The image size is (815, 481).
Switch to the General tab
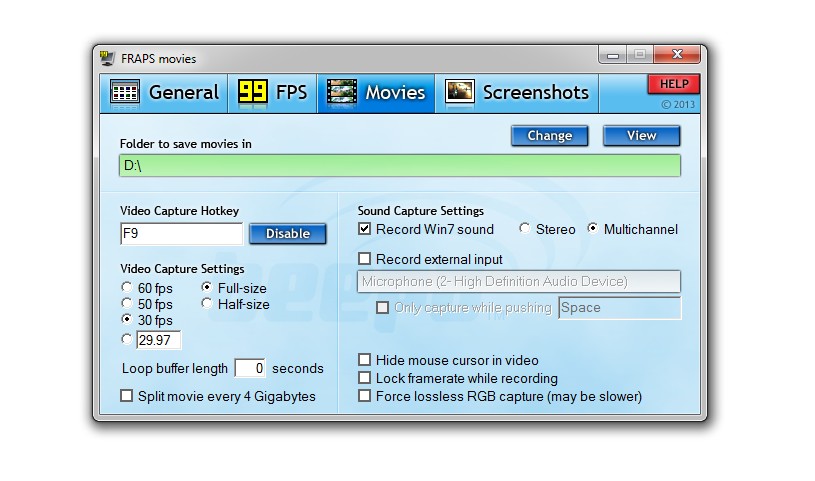pos(164,93)
